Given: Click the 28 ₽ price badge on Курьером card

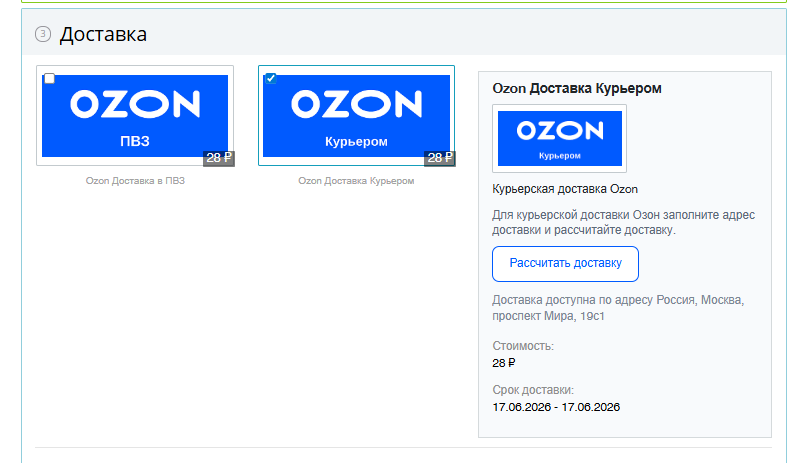Looking at the screenshot, I should point(440,158).
